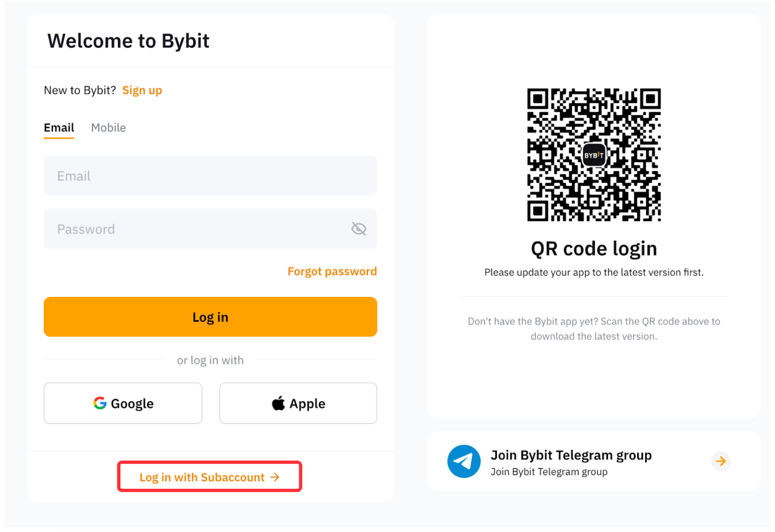775x532 pixels.
Task: Toggle password visibility eye icon
Action: [359, 229]
